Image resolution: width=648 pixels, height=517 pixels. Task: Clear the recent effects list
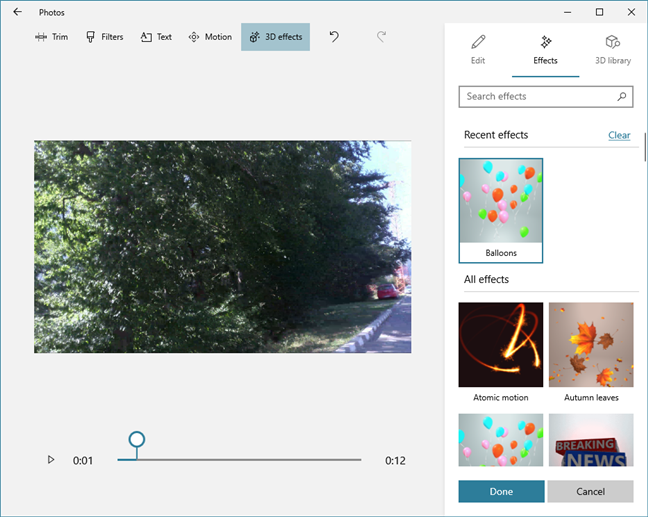click(619, 135)
